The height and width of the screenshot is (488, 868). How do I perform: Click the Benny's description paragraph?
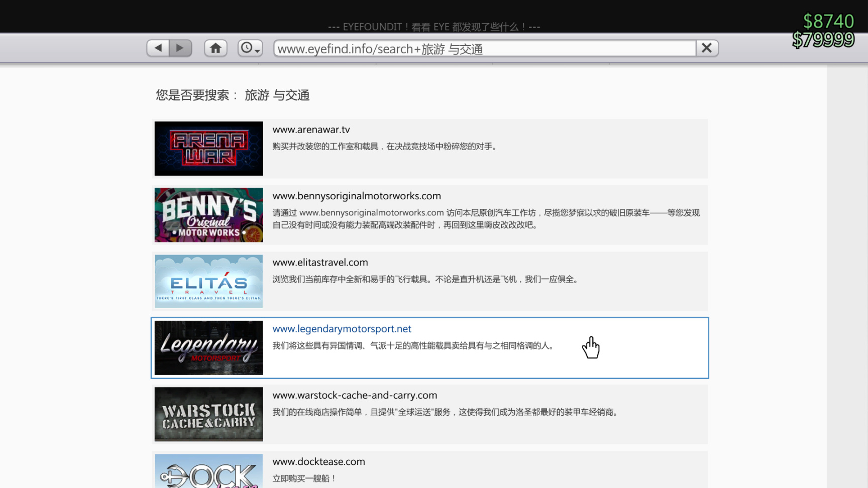coord(486,219)
